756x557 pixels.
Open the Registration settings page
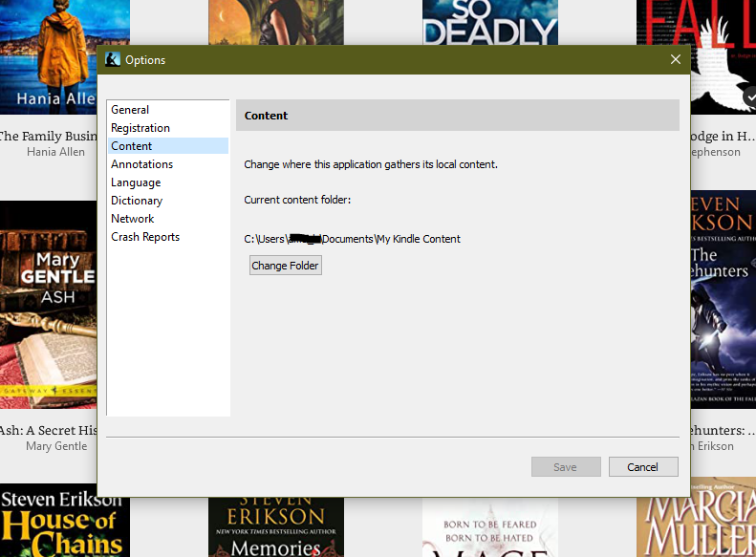point(168,128)
